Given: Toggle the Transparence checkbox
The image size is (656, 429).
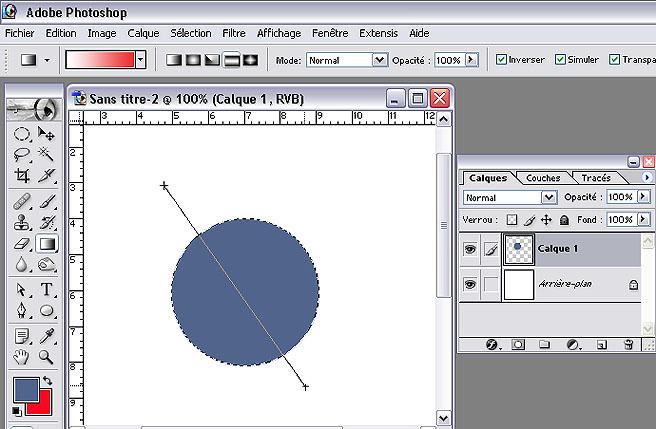Looking at the screenshot, I should tap(614, 59).
